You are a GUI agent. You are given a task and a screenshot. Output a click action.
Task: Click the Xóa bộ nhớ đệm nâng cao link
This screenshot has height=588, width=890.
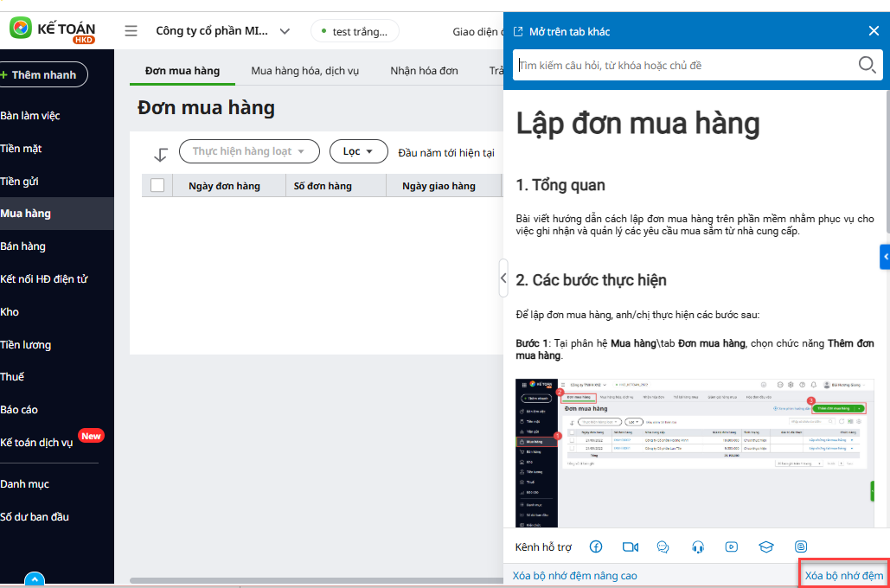[x=574, y=575]
